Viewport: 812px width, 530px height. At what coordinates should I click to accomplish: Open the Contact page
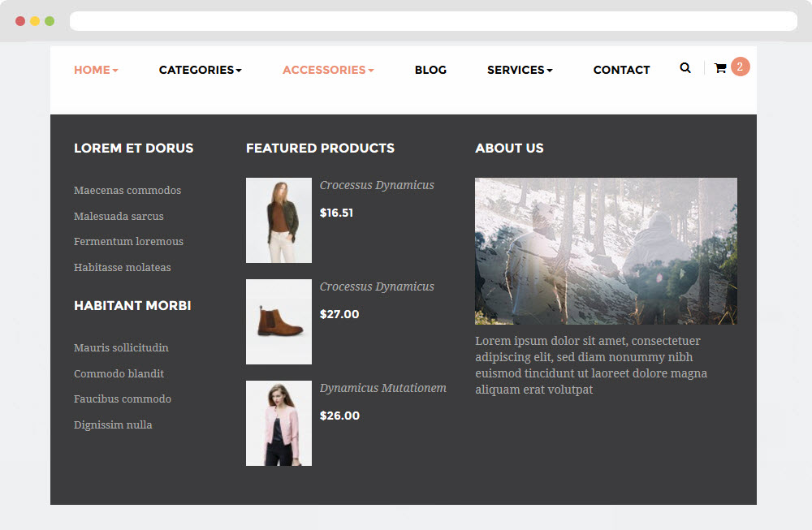pos(621,70)
